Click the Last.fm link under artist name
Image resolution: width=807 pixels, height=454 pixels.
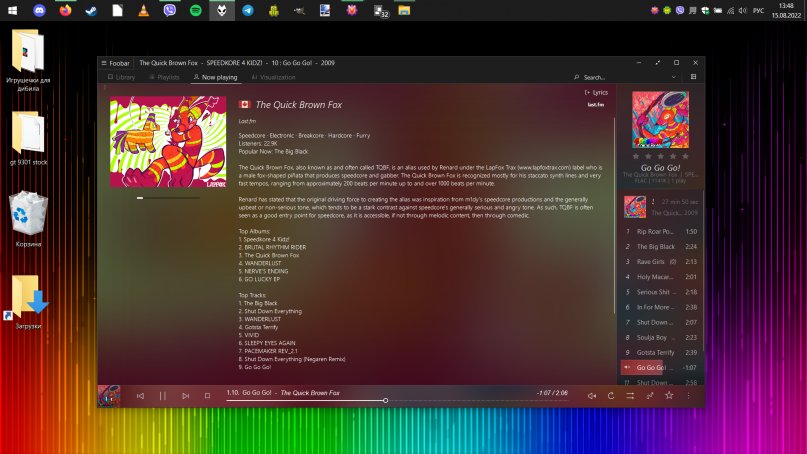246,121
